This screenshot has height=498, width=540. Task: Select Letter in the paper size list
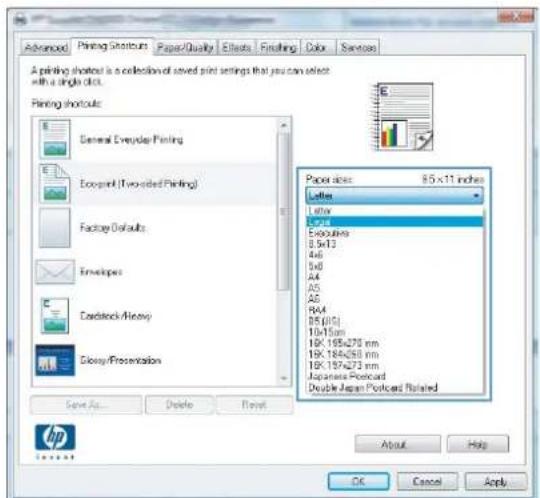click(395, 210)
